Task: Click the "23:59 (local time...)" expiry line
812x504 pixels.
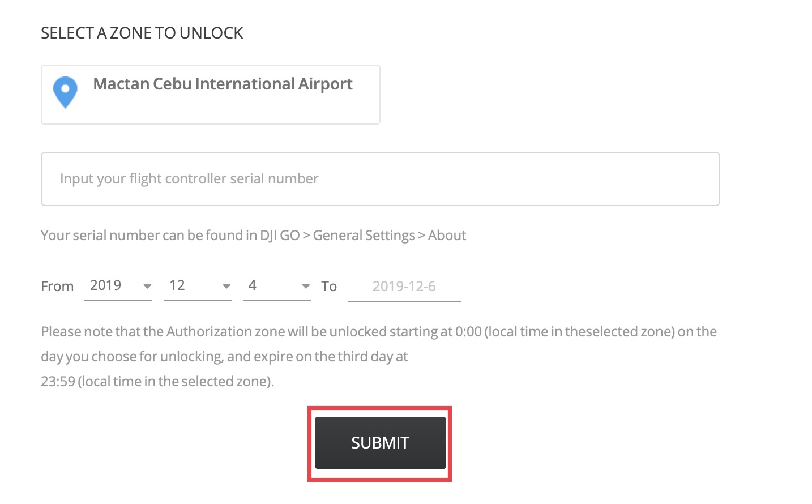Action: coord(157,382)
